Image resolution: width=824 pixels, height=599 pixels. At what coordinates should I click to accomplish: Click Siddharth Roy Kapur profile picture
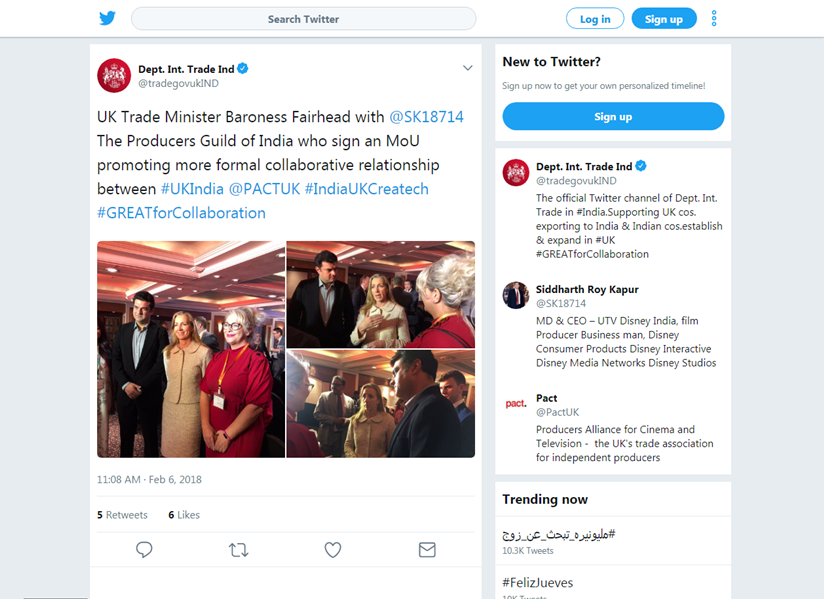click(516, 295)
